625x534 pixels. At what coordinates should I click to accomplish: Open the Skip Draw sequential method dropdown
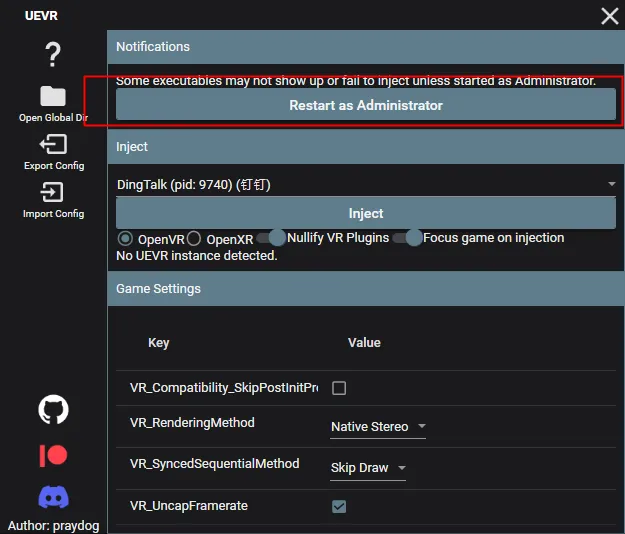point(368,468)
